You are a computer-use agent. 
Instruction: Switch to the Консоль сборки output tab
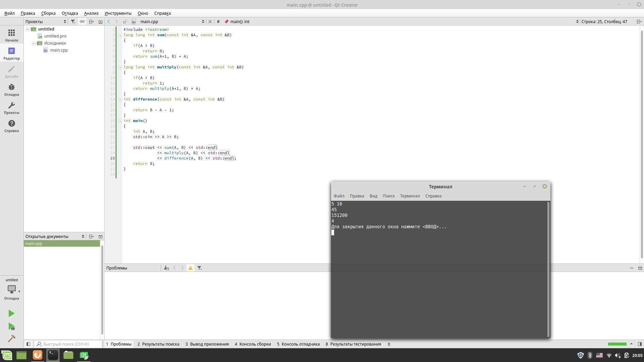(253, 344)
